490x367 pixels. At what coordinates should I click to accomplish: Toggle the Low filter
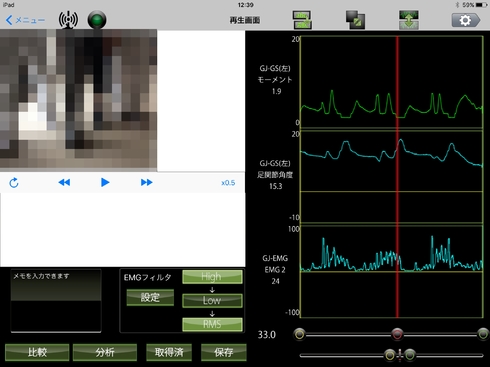click(212, 301)
